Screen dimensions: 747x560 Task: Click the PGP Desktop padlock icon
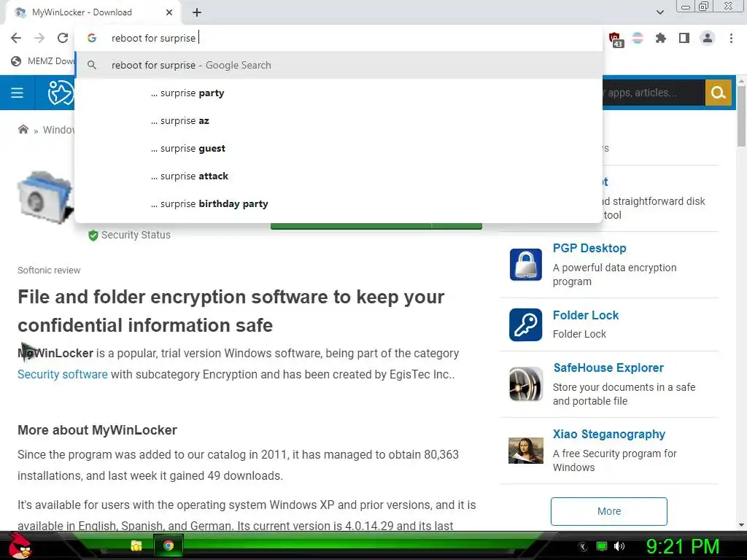click(x=525, y=264)
